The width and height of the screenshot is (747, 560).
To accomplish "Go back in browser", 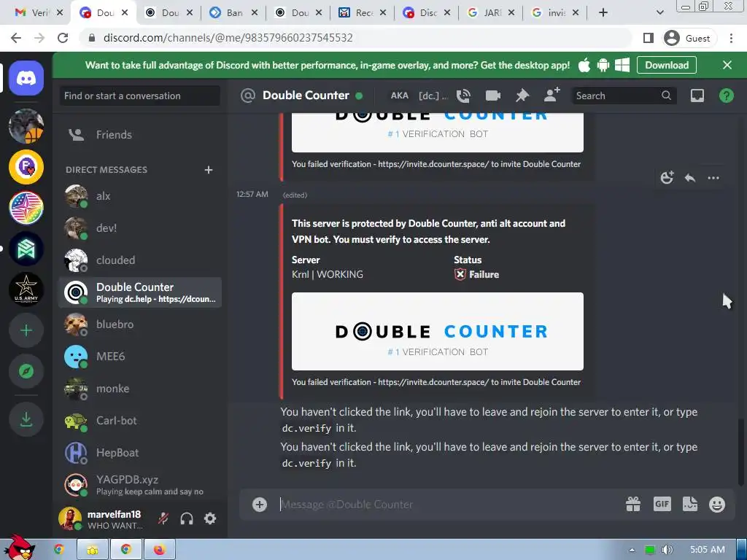I will click(x=16, y=38).
